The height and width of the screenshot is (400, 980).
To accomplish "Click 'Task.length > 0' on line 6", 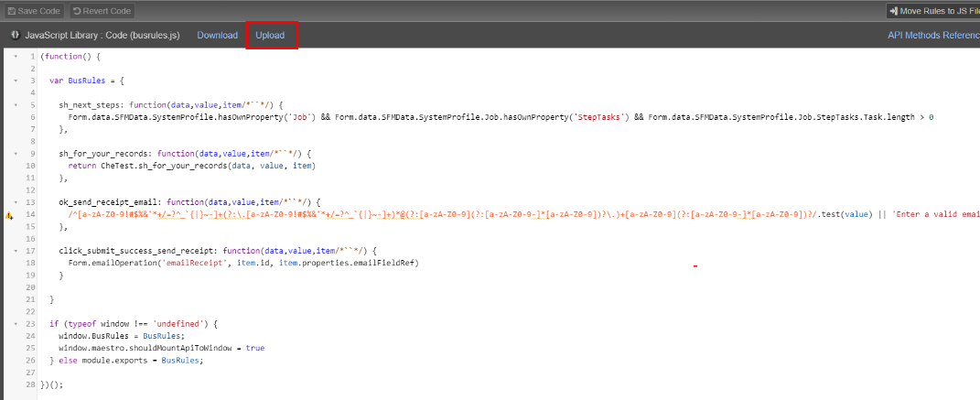I will 899,117.
